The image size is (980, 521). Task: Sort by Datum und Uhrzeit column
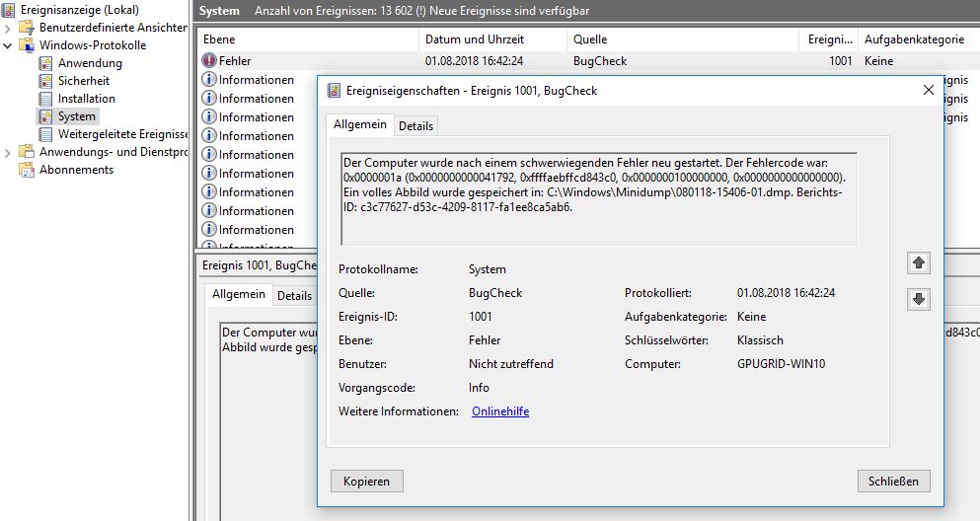point(492,39)
